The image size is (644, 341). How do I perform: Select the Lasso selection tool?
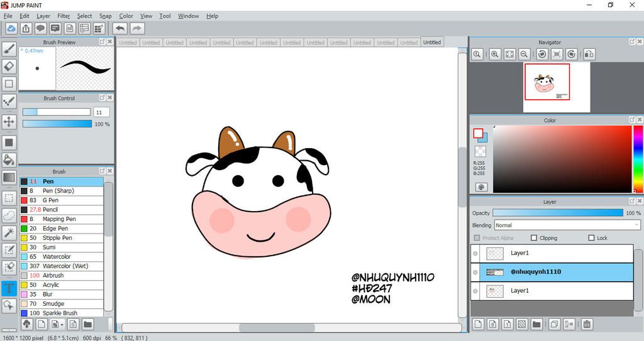[x=9, y=215]
